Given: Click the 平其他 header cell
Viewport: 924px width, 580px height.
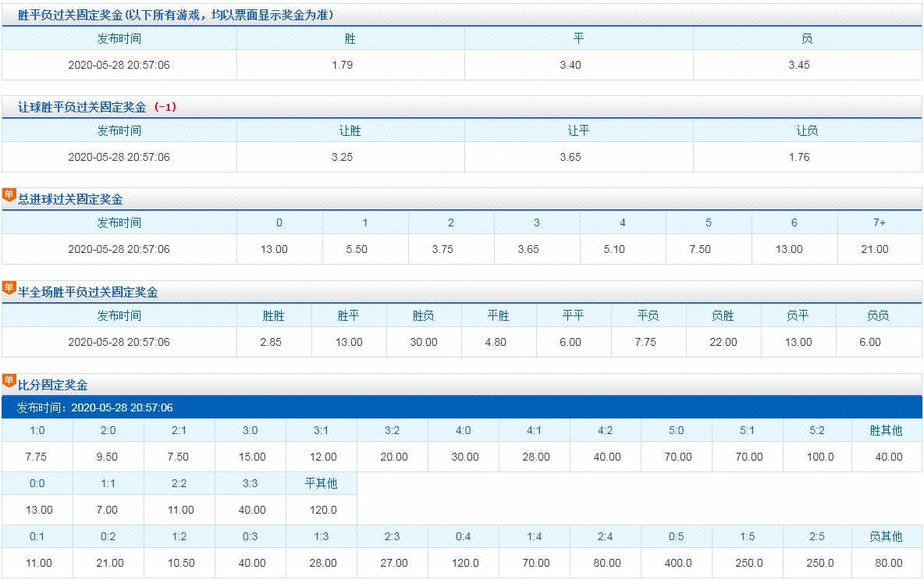Looking at the screenshot, I should (x=322, y=483).
